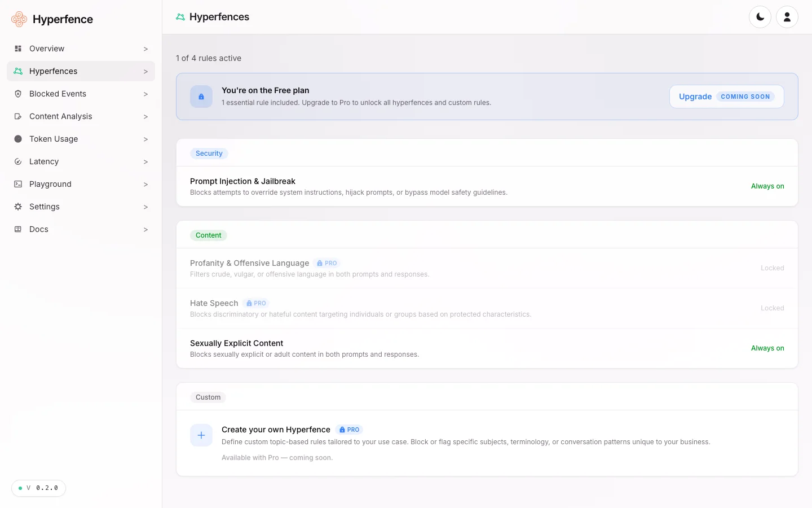Expand the Blocked Events chevron

coord(145,94)
